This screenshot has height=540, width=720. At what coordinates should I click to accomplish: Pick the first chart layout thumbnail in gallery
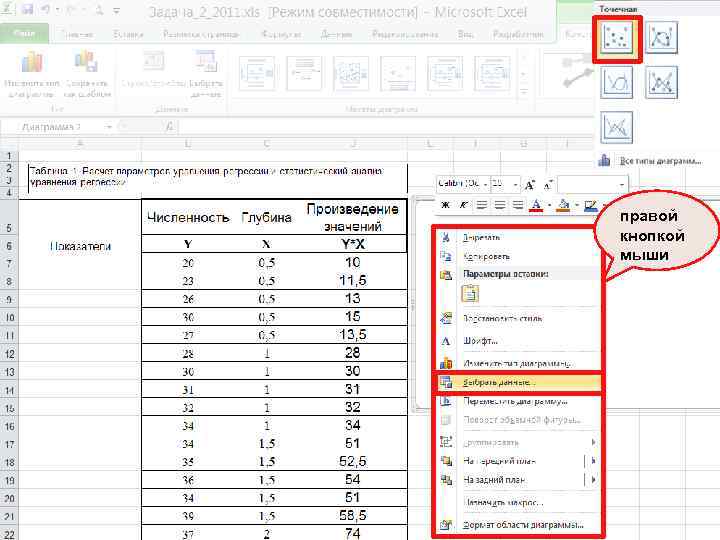(x=257, y=73)
